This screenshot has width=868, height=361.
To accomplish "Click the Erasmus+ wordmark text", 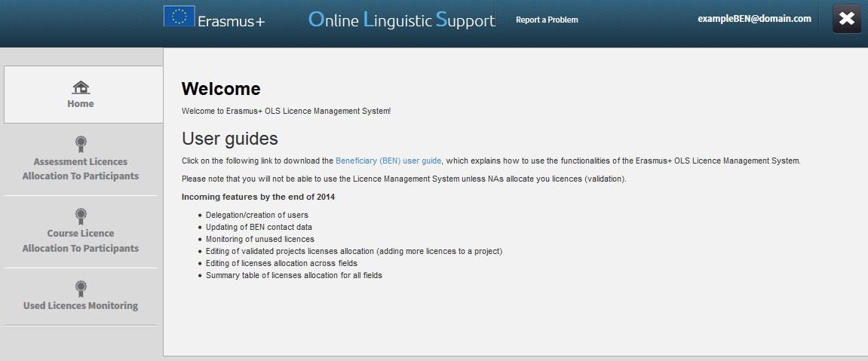I will coord(232,22).
